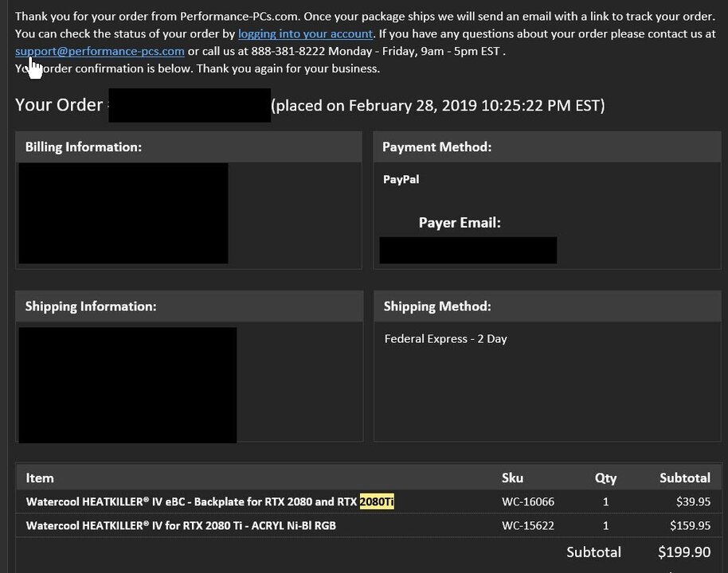Screen dimensions: 728x573
Task: Click the PayPal payment method text
Action: click(x=401, y=180)
